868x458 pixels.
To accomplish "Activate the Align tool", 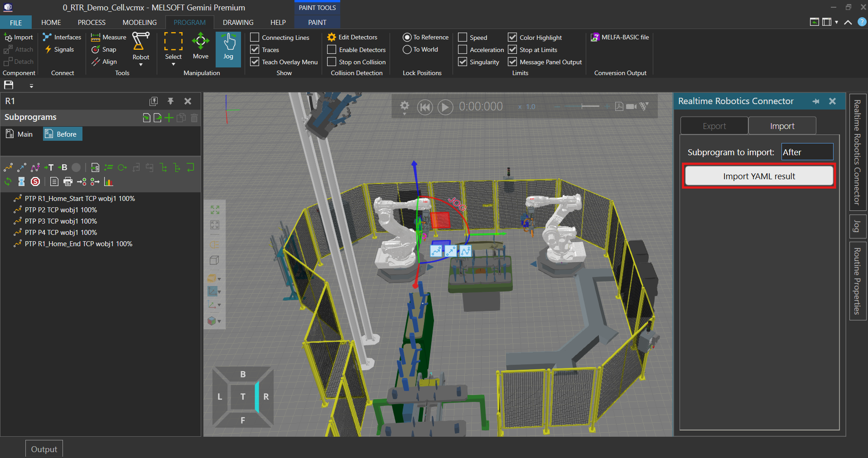I will [x=104, y=62].
